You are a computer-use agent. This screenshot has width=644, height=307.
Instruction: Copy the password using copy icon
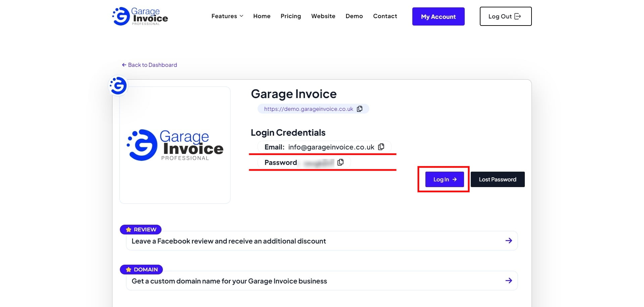click(340, 162)
